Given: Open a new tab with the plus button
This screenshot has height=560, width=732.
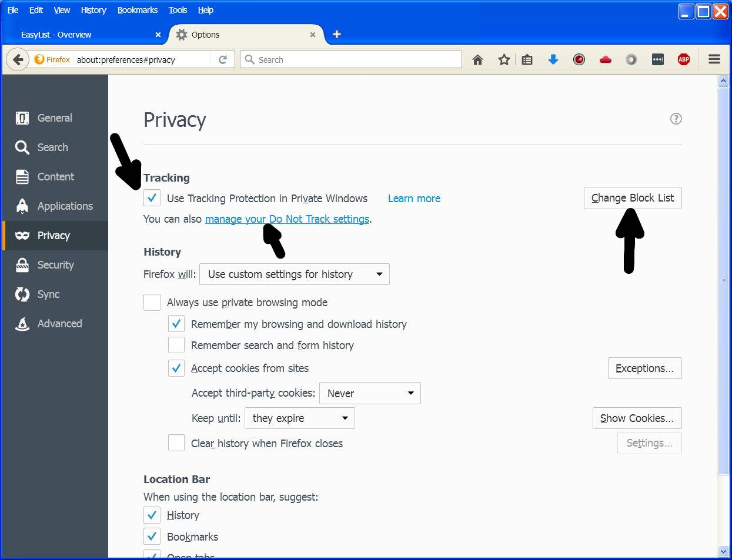Looking at the screenshot, I should 337,34.
